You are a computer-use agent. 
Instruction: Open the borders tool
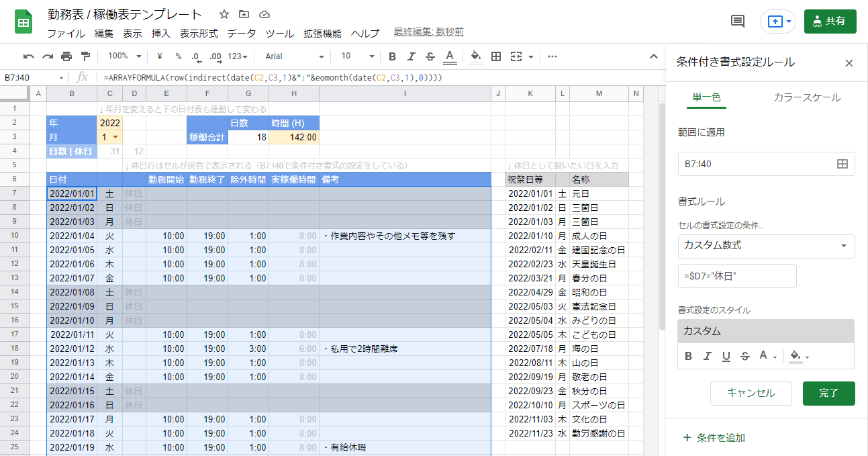point(496,56)
